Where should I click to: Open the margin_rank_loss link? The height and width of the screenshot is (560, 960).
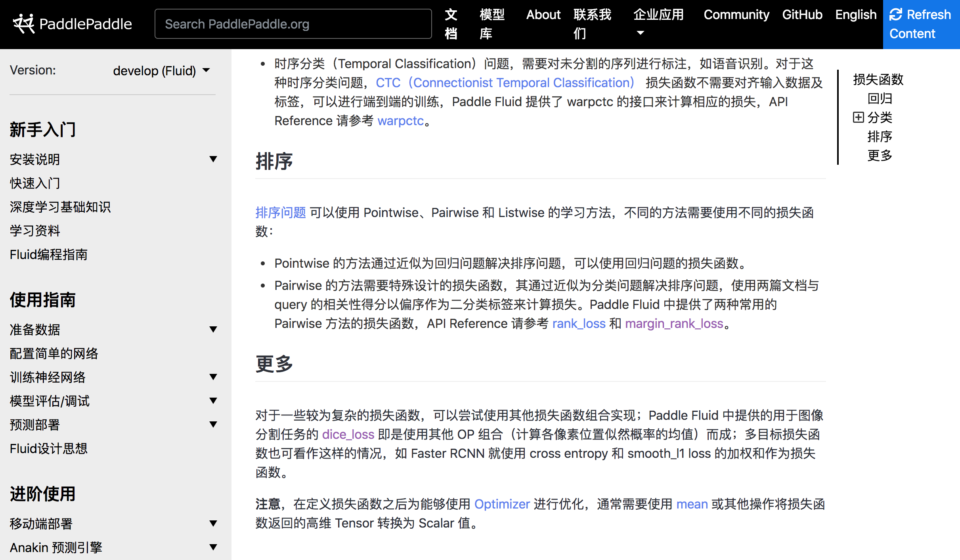click(674, 324)
